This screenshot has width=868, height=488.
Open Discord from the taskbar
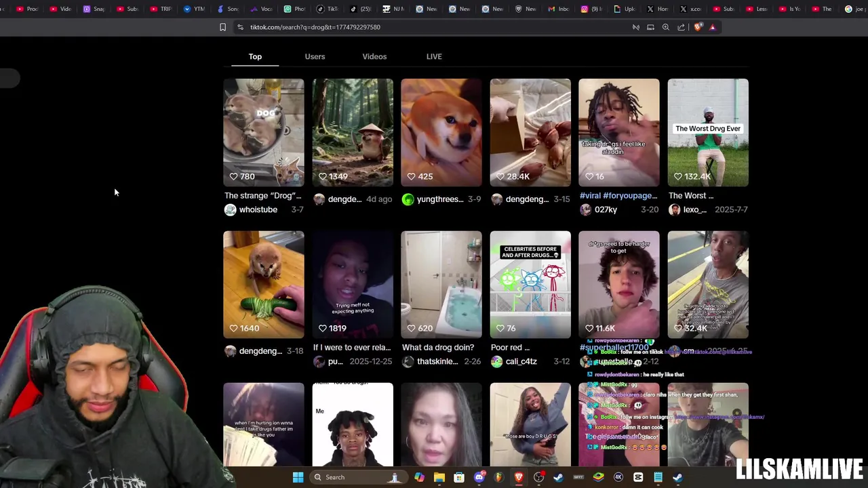479,477
